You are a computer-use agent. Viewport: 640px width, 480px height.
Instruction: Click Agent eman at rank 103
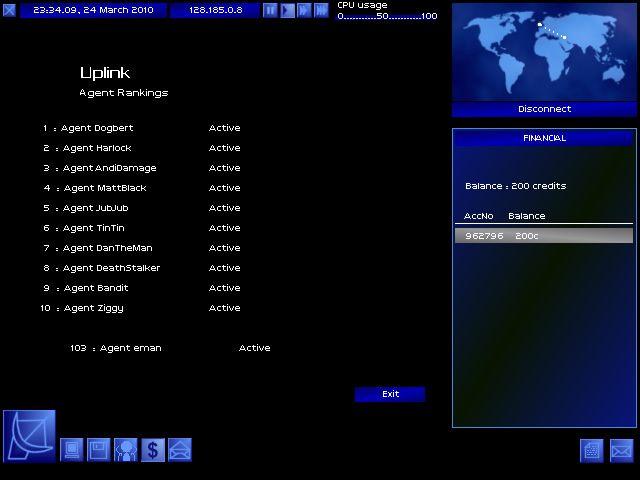point(131,348)
